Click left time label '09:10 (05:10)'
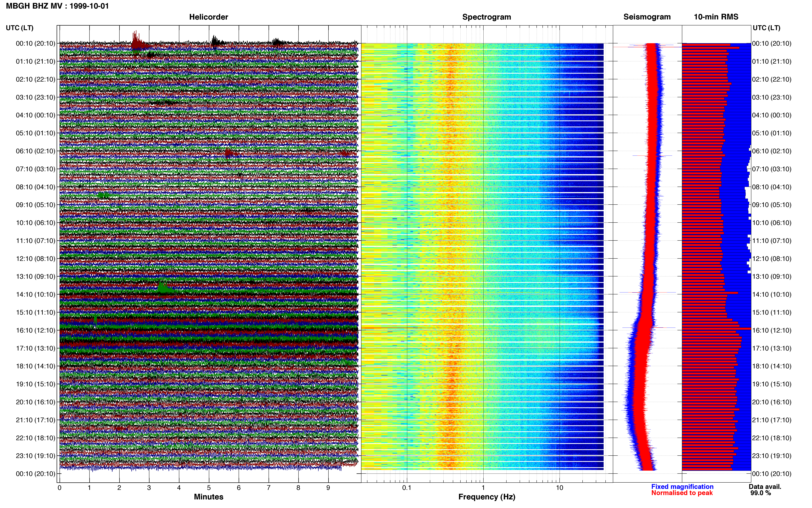812x508 pixels. 36,205
